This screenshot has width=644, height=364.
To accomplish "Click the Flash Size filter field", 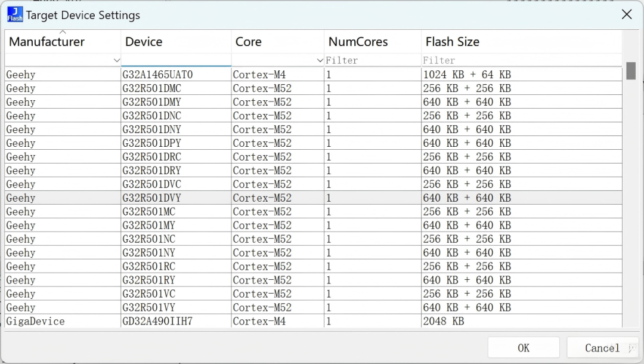I will 522,60.
